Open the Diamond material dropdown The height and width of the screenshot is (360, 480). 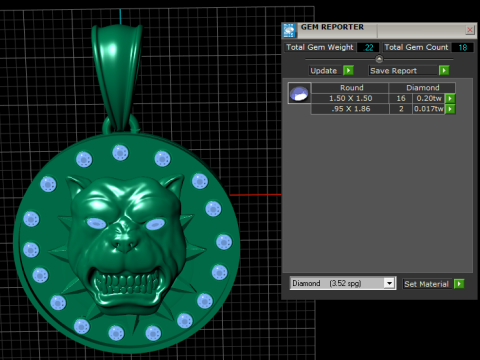click(x=389, y=283)
